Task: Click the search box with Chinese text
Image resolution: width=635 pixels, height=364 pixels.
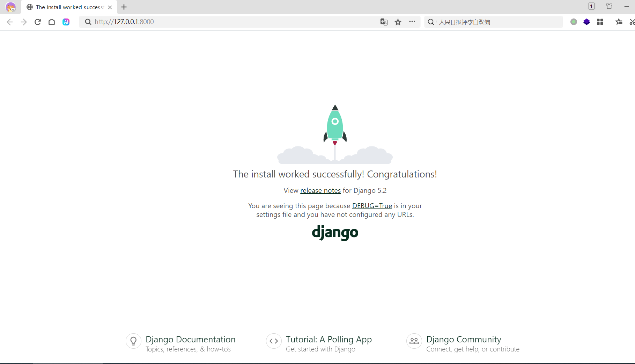Action: click(494, 22)
